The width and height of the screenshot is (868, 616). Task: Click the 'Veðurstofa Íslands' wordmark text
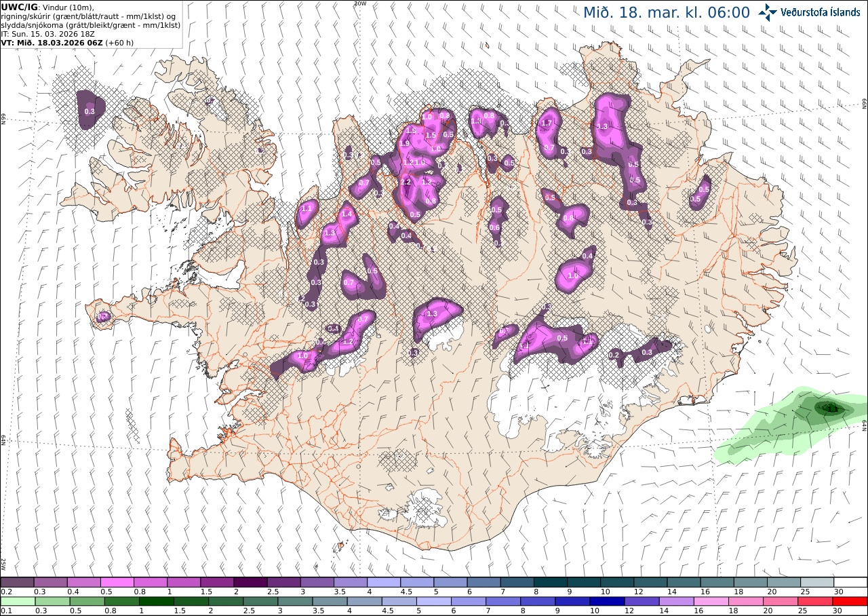[821, 12]
